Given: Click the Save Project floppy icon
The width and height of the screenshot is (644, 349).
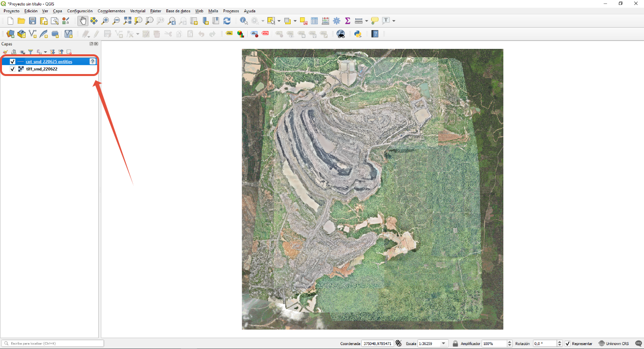Looking at the screenshot, I should coord(33,21).
